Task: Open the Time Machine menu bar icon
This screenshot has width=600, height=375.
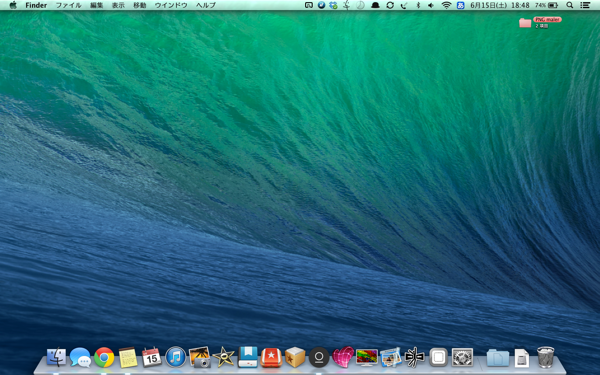Action: click(360, 5)
